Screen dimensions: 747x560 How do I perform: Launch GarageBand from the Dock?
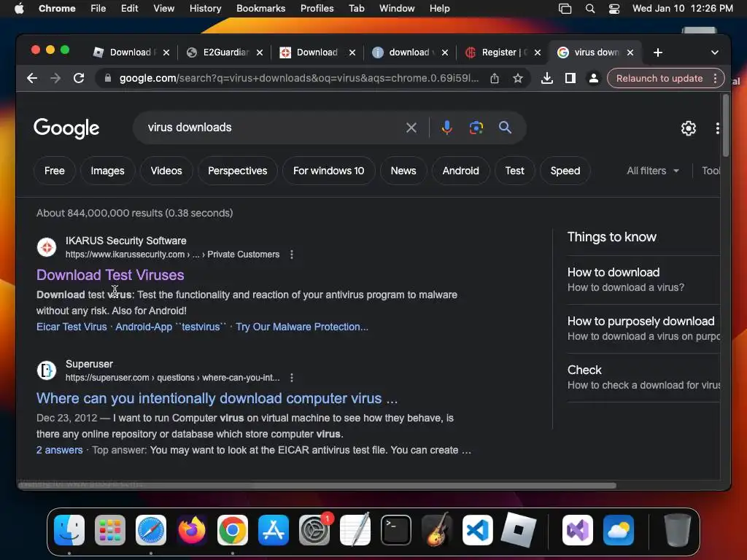click(437, 530)
